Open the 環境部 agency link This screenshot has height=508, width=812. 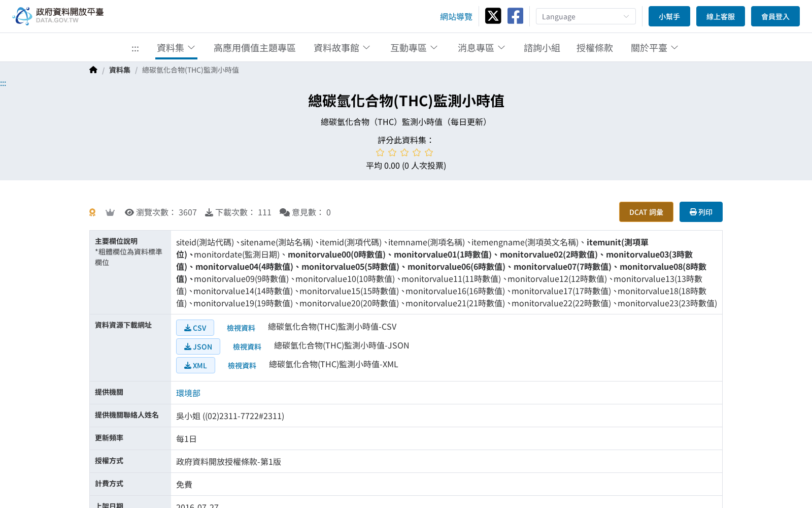188,393
